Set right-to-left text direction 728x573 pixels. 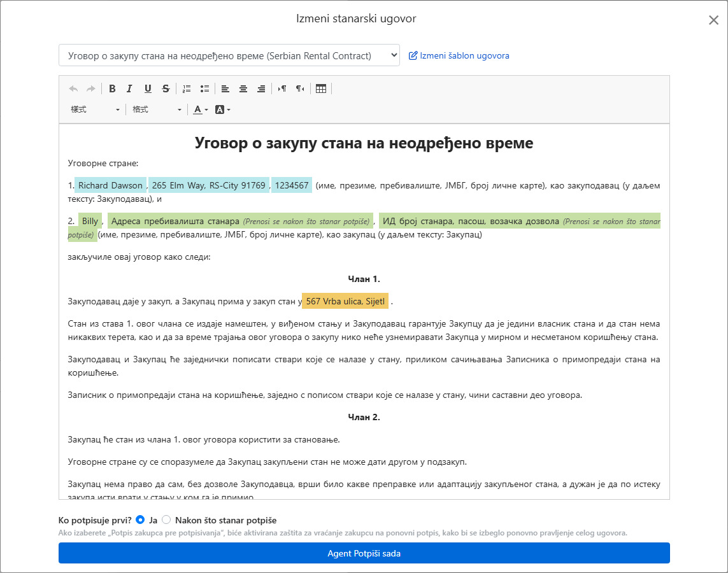pos(301,88)
